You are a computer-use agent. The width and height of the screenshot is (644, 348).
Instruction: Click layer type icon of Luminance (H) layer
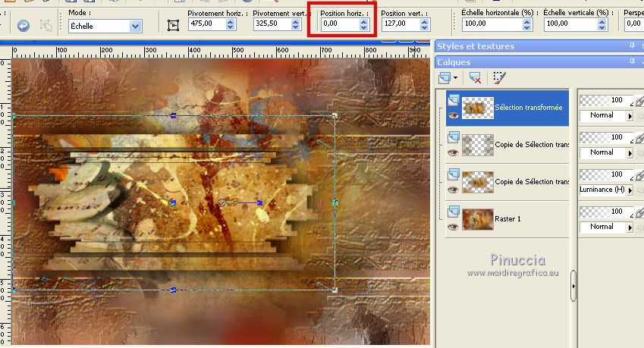pyautogui.click(x=454, y=174)
